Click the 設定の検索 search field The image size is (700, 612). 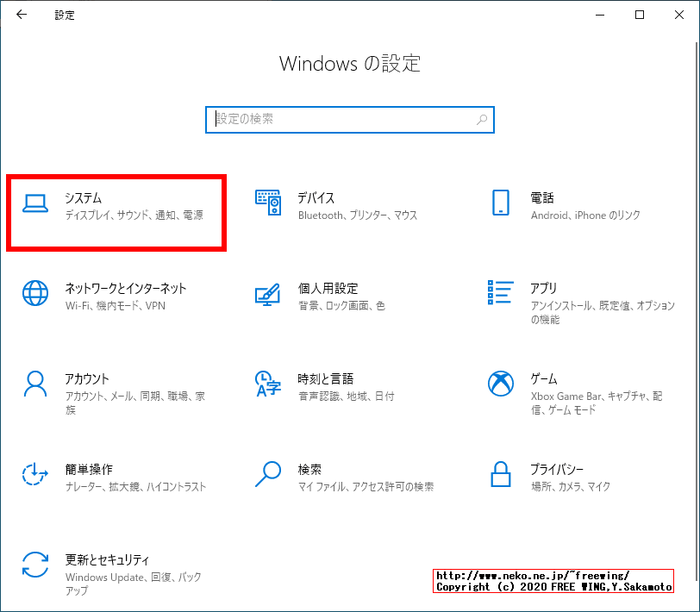click(350, 120)
